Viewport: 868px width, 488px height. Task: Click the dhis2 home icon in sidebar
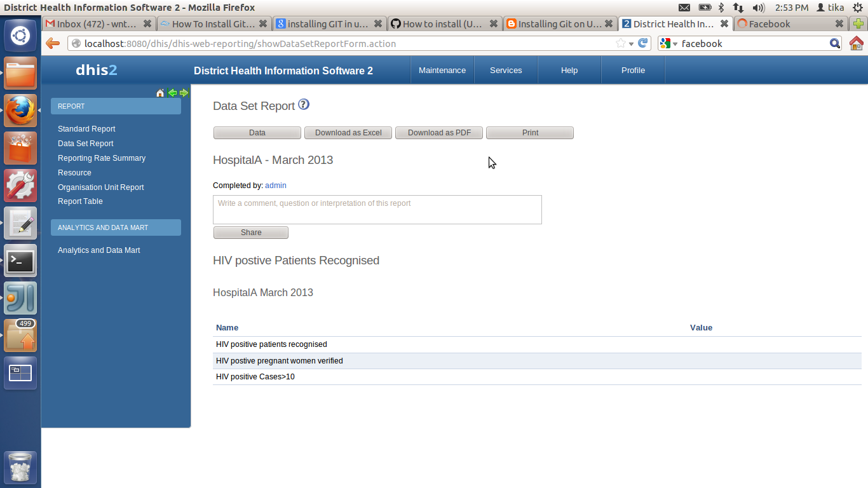[x=160, y=93]
